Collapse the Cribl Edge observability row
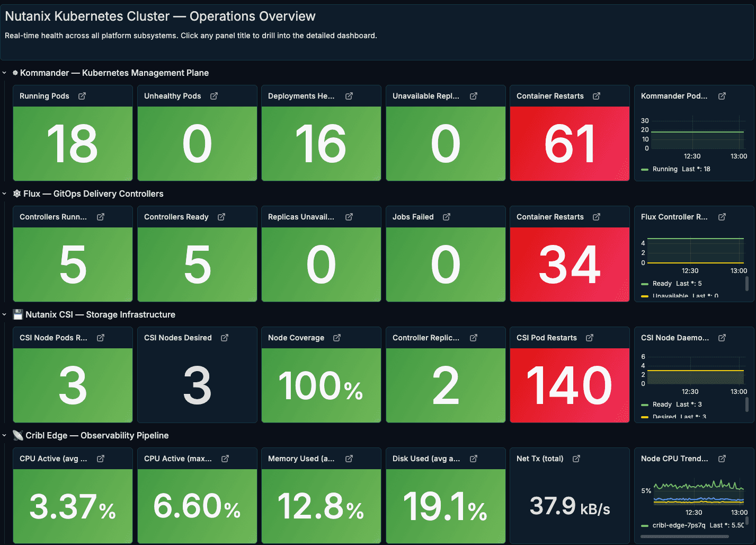The width and height of the screenshot is (756, 545). point(4,435)
